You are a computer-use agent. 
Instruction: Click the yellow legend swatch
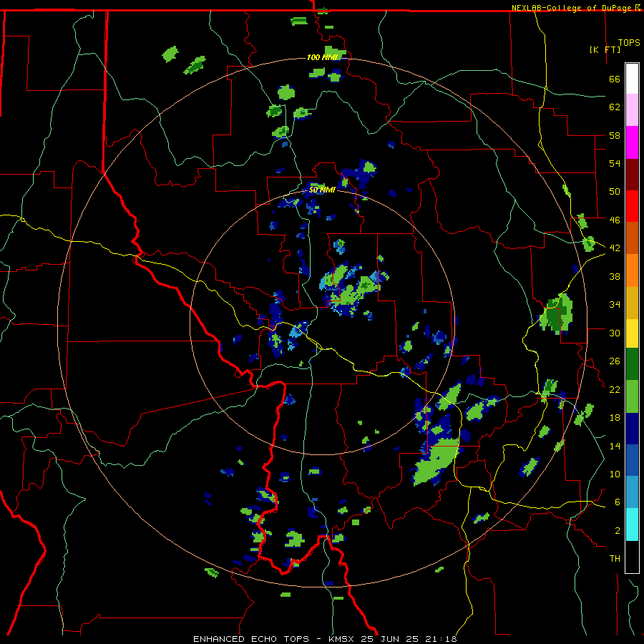(632, 333)
